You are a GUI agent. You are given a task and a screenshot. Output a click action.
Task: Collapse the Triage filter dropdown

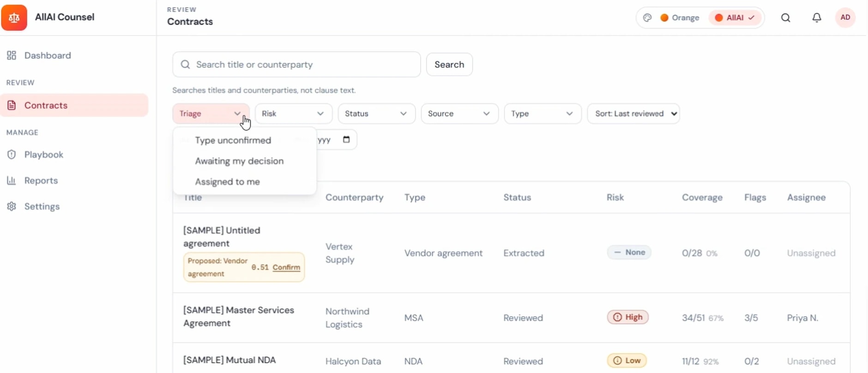click(x=211, y=114)
